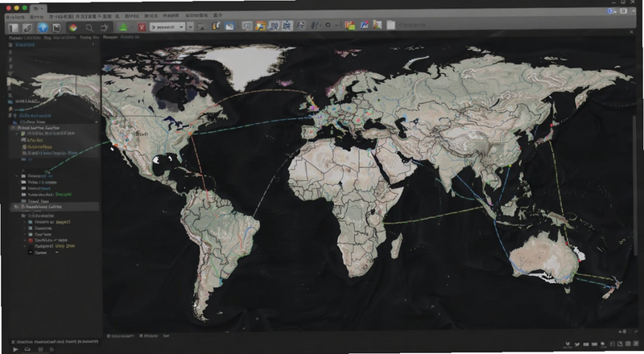This screenshot has height=354, width=644.
Task: Click the blue globe toolbar icon
Action: tap(43, 27)
